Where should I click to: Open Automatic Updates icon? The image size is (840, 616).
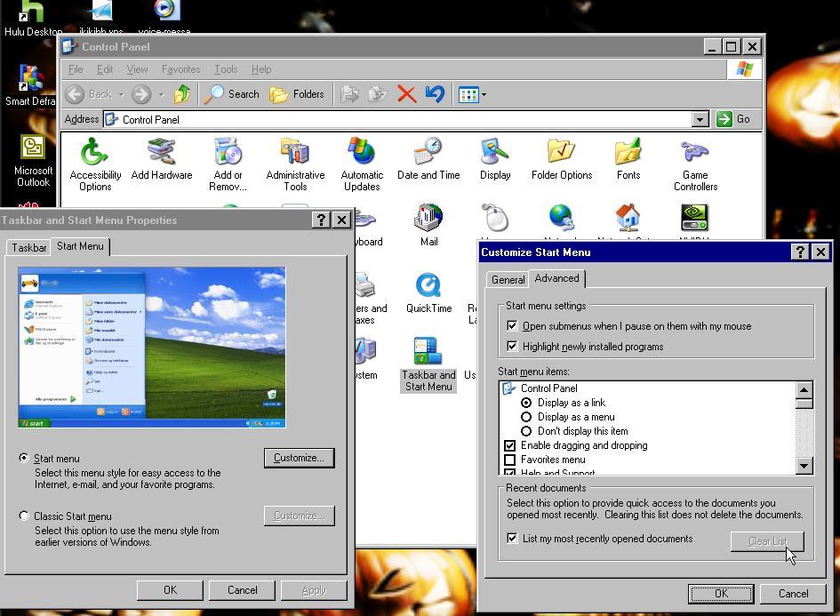(x=362, y=164)
